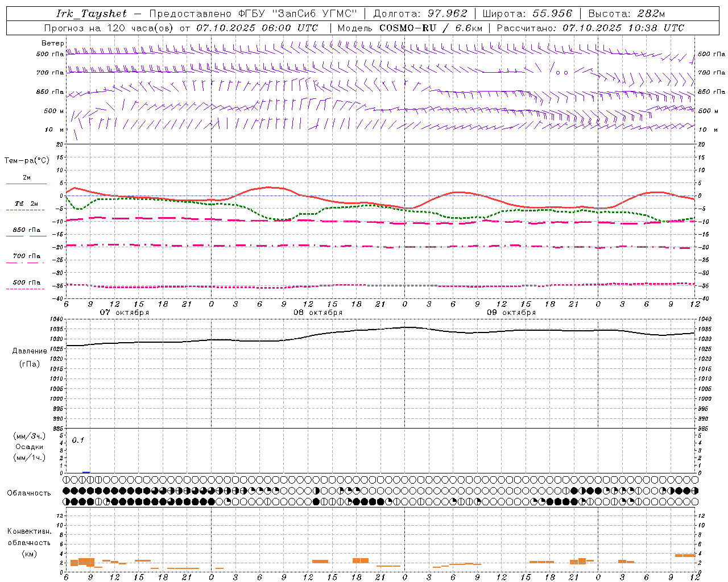The image size is (728, 582).
Task: Click the 07 октября date label
Action: (125, 313)
